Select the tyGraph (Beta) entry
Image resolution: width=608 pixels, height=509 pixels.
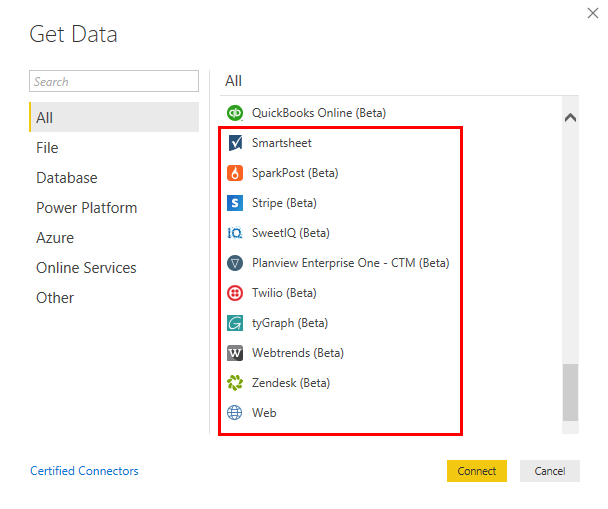click(290, 323)
